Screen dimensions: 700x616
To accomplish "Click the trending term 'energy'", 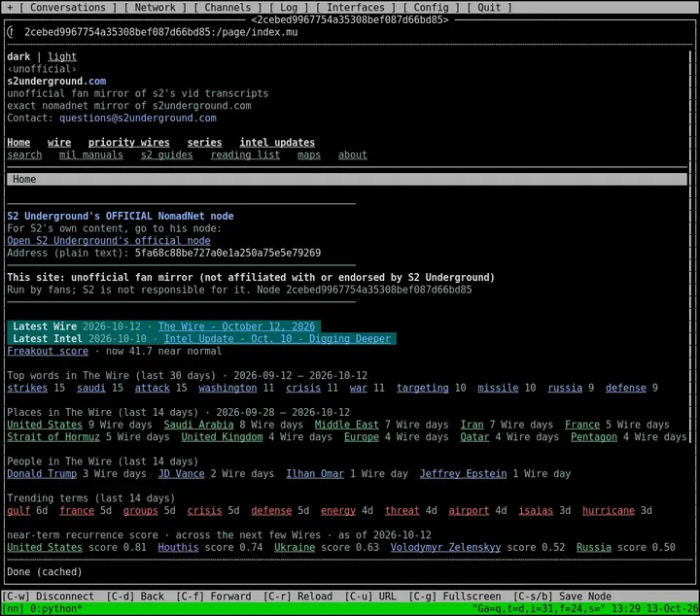I will [338, 511].
